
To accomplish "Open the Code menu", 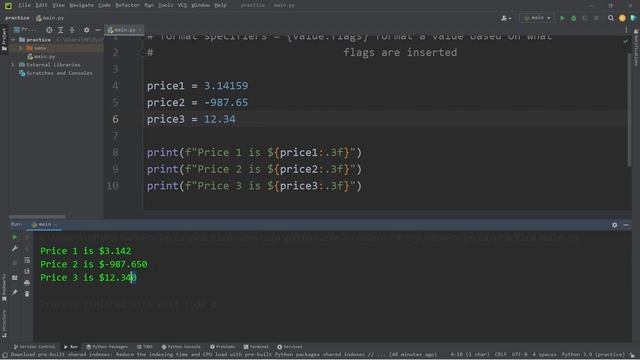I will [104, 5].
